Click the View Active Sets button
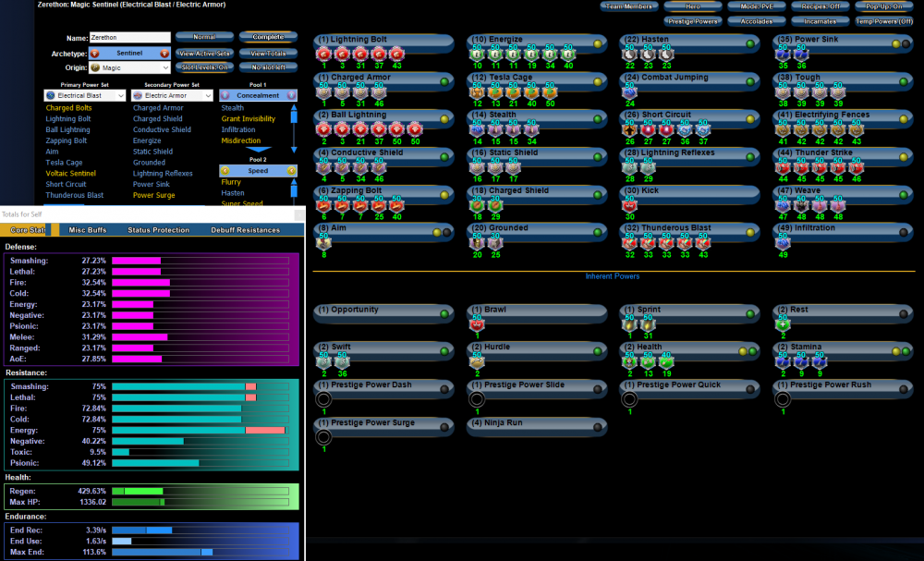 click(204, 54)
